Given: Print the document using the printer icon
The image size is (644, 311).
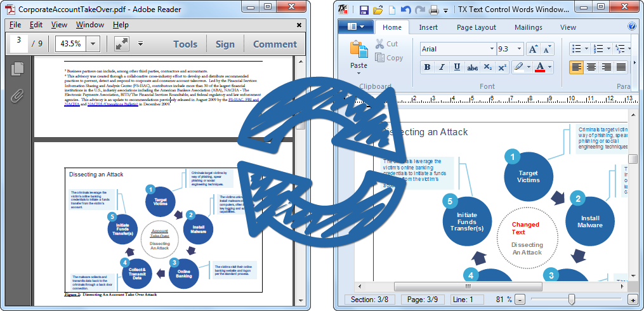Looking at the screenshot, I should pyautogui.click(x=434, y=10).
